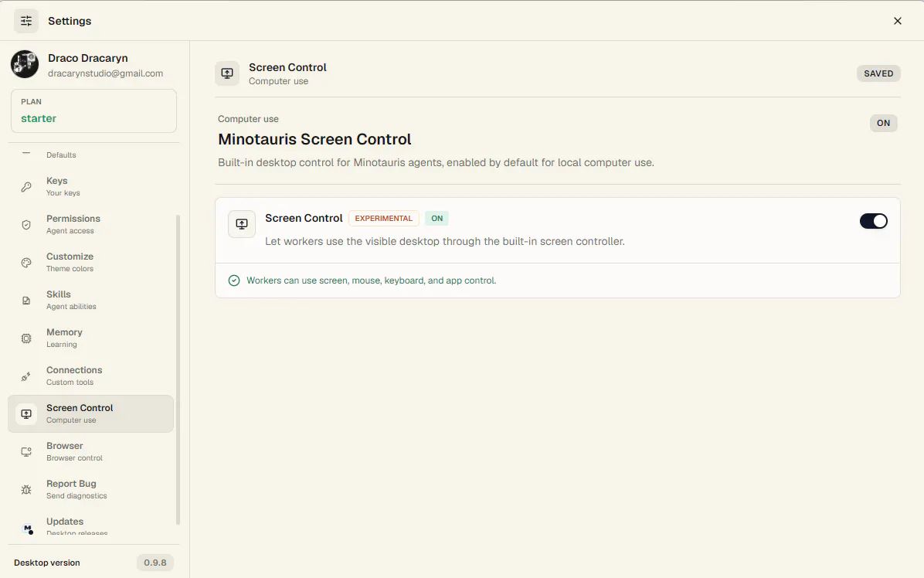Image resolution: width=924 pixels, height=578 pixels.
Task: Click the SAVED status badge
Action: tap(878, 73)
